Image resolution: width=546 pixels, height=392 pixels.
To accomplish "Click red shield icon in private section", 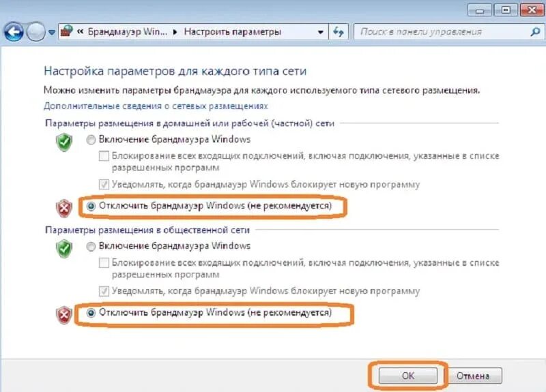I will click(64, 209).
